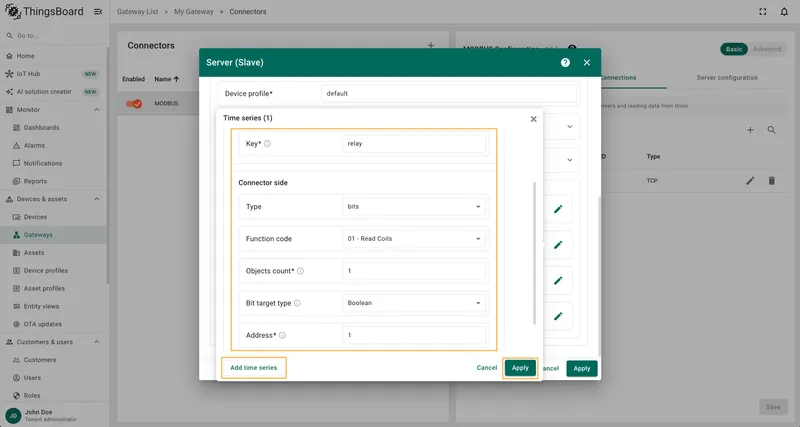Image resolution: width=800 pixels, height=427 pixels.
Task: Select the MODBUS connector row
Action: (x=158, y=104)
